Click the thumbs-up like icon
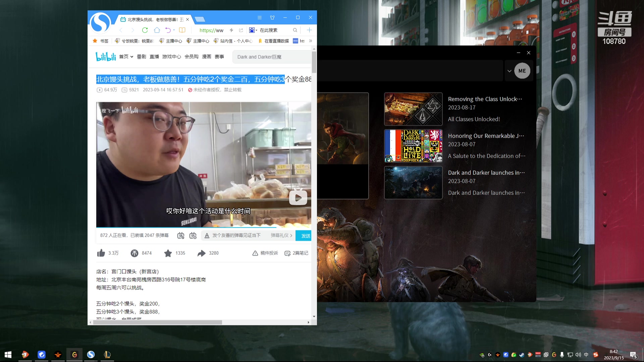644x362 pixels. click(101, 253)
